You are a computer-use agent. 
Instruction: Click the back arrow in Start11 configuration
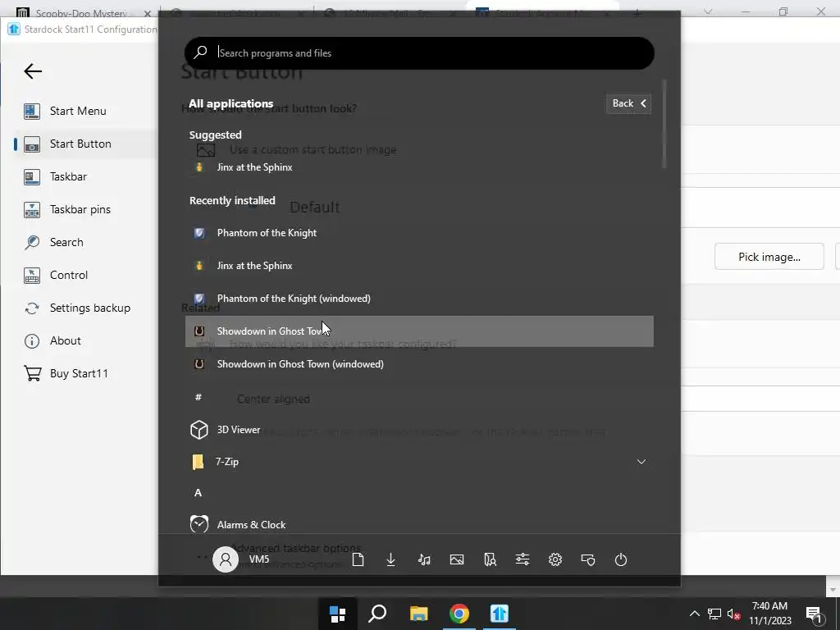(33, 71)
